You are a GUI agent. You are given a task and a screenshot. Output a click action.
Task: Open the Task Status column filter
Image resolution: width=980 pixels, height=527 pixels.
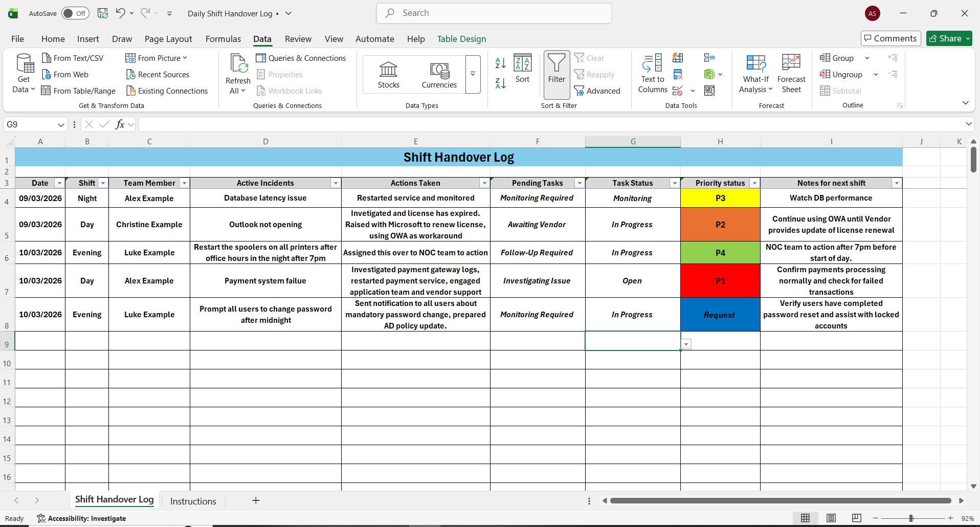tap(675, 183)
